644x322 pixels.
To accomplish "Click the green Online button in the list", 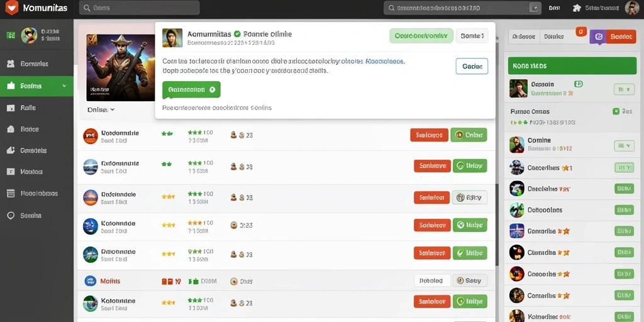I will click(x=469, y=135).
